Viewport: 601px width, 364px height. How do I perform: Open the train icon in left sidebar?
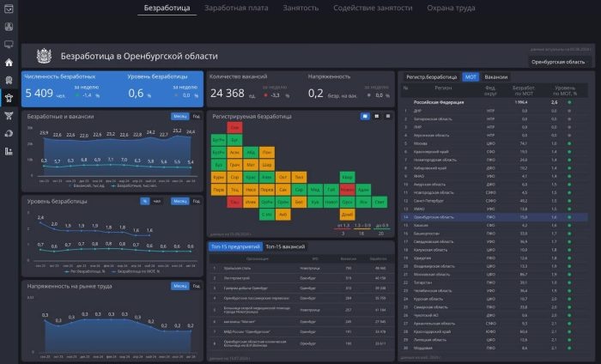point(9,80)
